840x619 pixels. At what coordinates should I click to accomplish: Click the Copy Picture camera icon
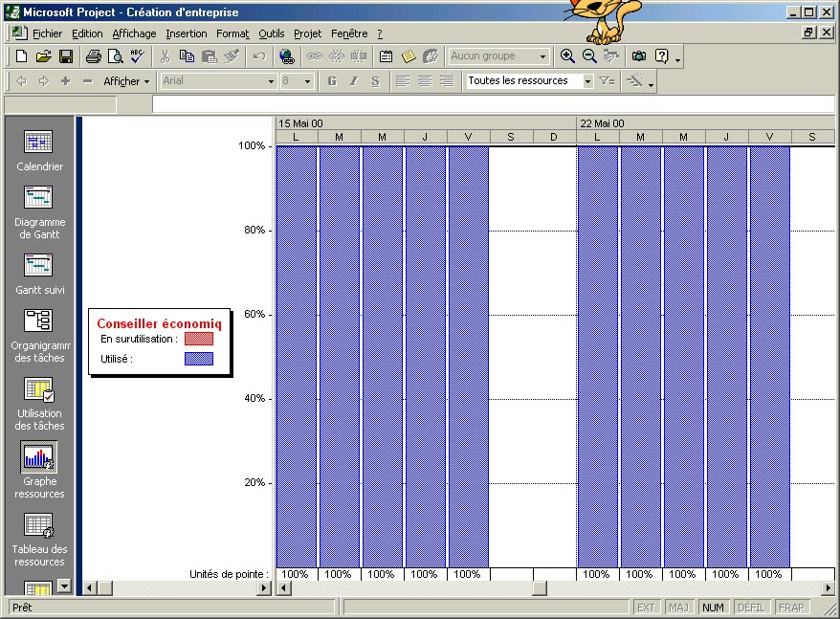pos(638,56)
